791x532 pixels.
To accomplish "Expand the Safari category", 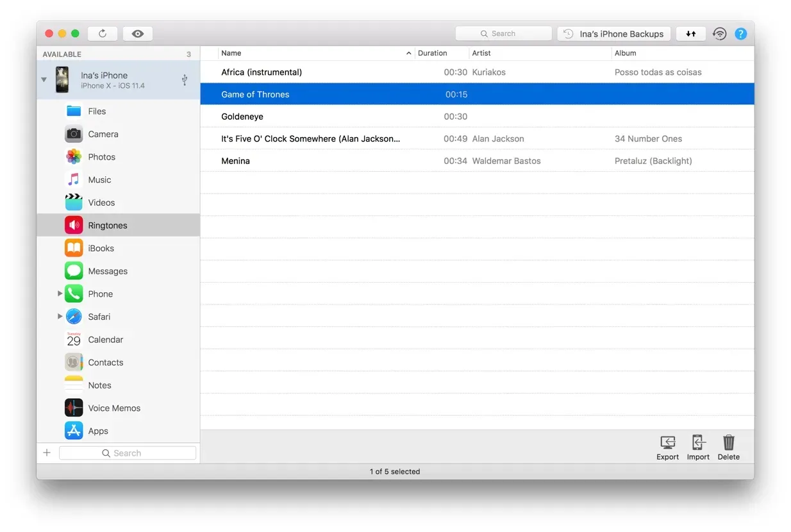I will 59,316.
